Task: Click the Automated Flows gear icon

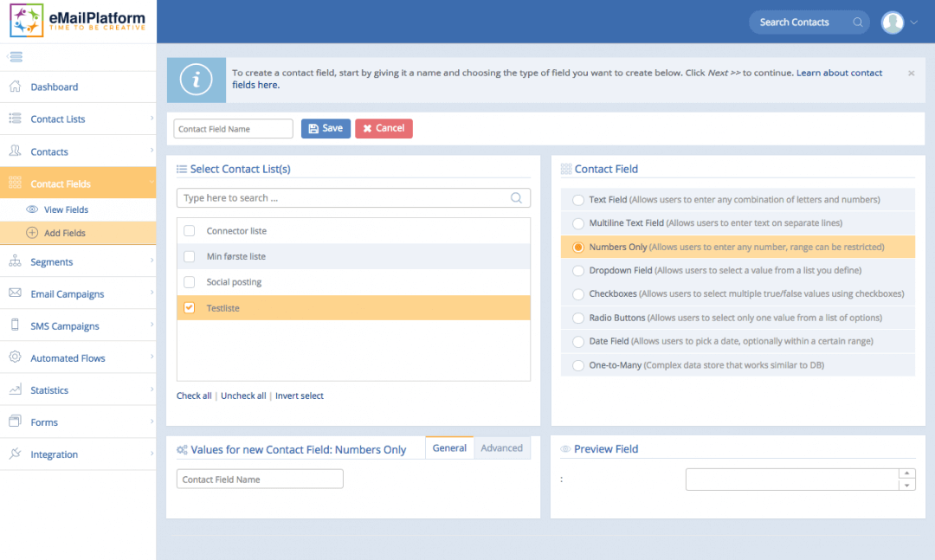Action: (15, 357)
